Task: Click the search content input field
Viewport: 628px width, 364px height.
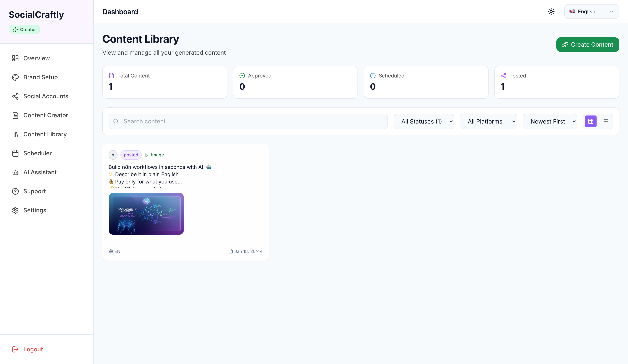Action: click(x=248, y=121)
